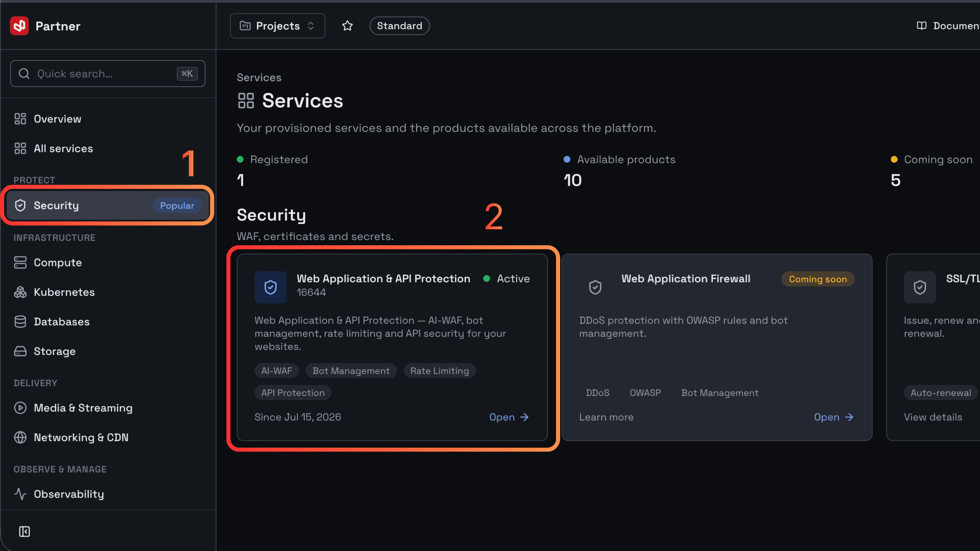Click the Kubernetes cubes icon
The width and height of the screenshot is (980, 551).
20,292
